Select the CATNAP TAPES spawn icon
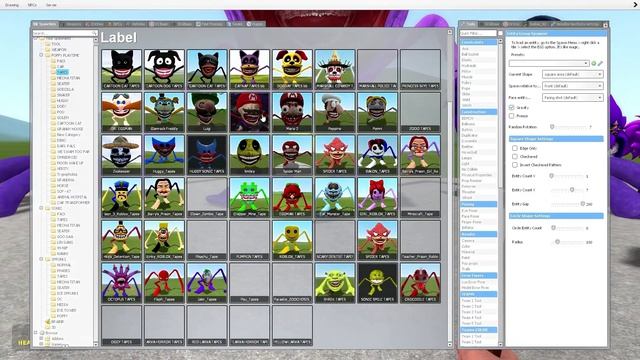Viewport: 640px width, 360px height. (x=249, y=69)
